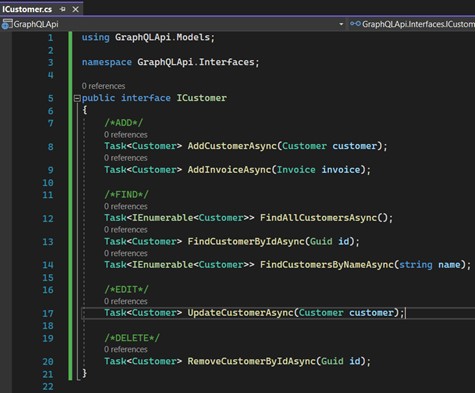The width and height of the screenshot is (475, 393).
Task: Click line number 10 in the gutter
Action: pos(48,183)
